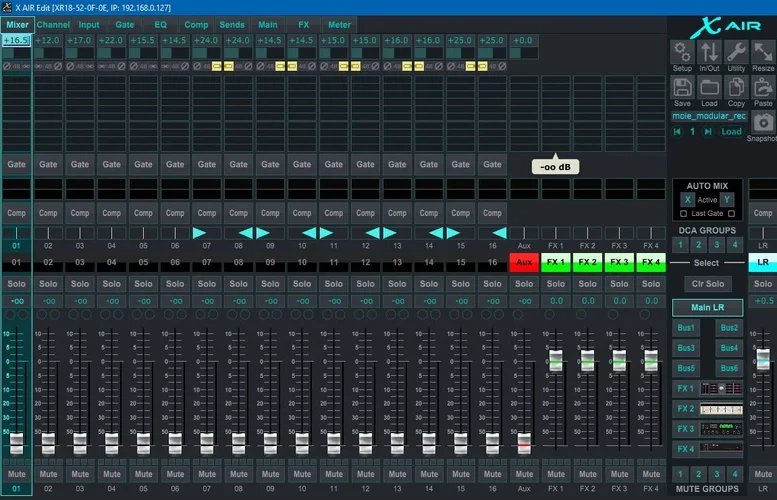
Task: Switch to the EQ tab
Action: pos(161,23)
